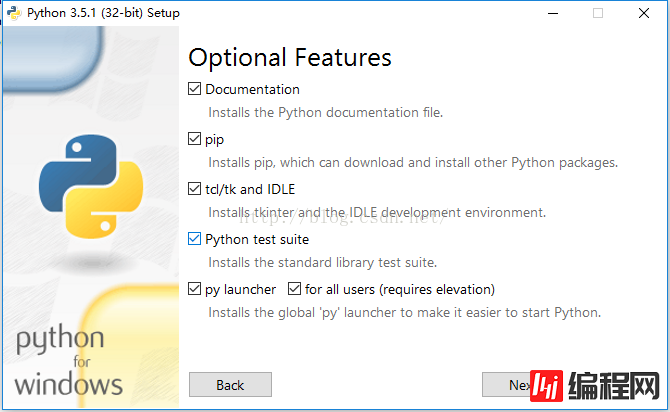
Task: Go back with the Back button
Action: [230, 385]
